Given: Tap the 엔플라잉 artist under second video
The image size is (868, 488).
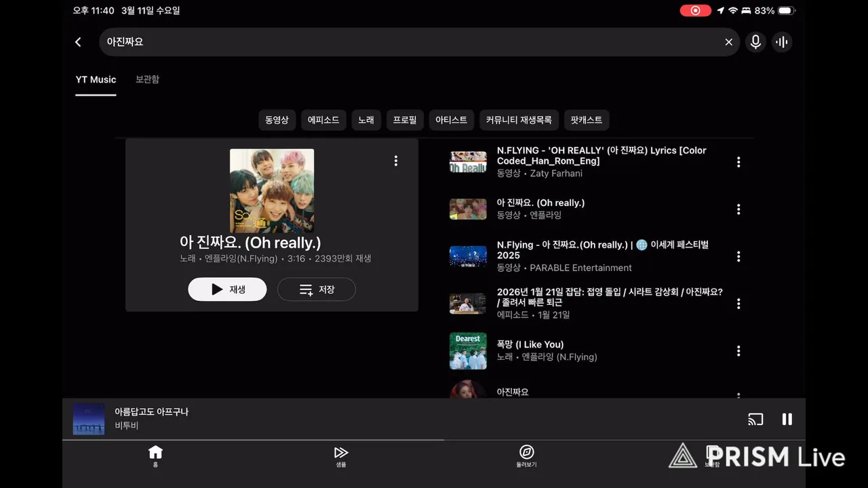Looking at the screenshot, I should [x=546, y=215].
